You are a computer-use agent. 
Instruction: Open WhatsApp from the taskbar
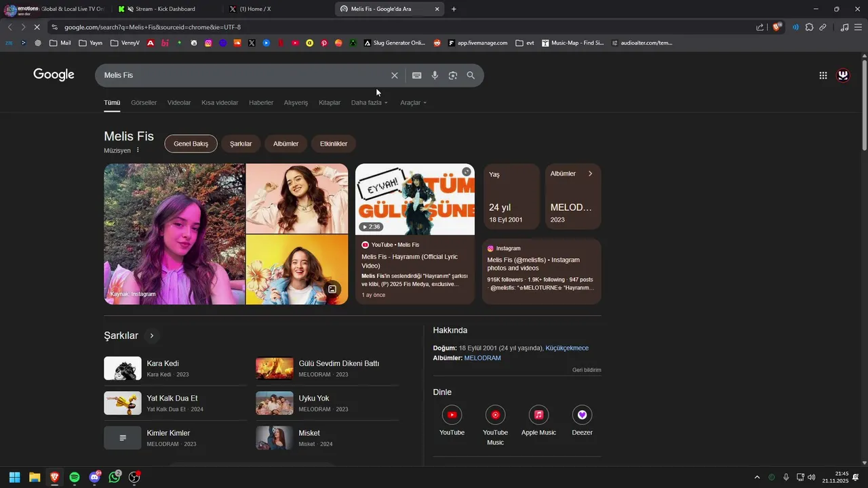click(115, 477)
